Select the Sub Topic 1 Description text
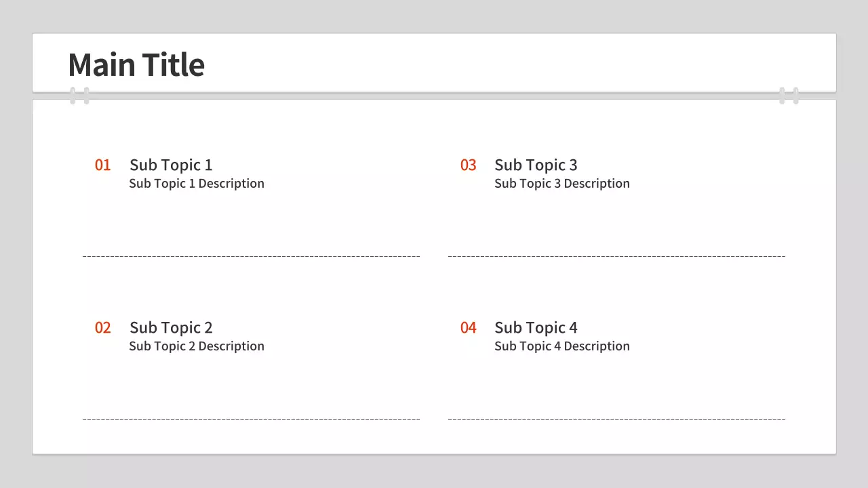868x488 pixels. tap(197, 184)
